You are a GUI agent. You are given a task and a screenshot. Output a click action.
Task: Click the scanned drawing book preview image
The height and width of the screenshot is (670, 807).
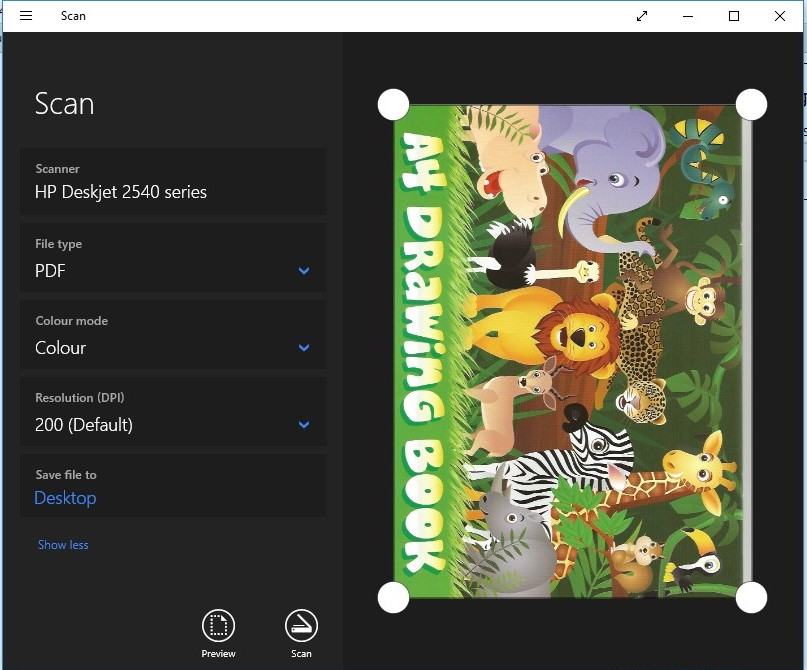tap(572, 350)
